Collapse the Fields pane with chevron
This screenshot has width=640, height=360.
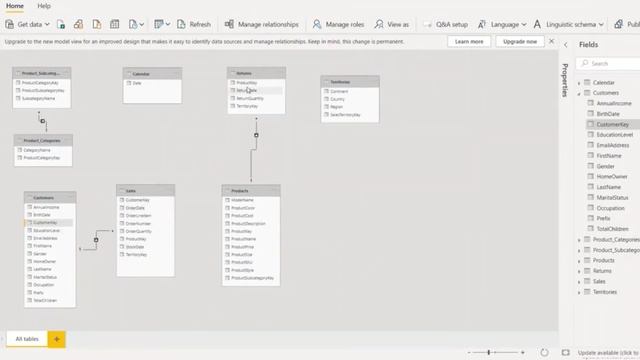pos(566,45)
